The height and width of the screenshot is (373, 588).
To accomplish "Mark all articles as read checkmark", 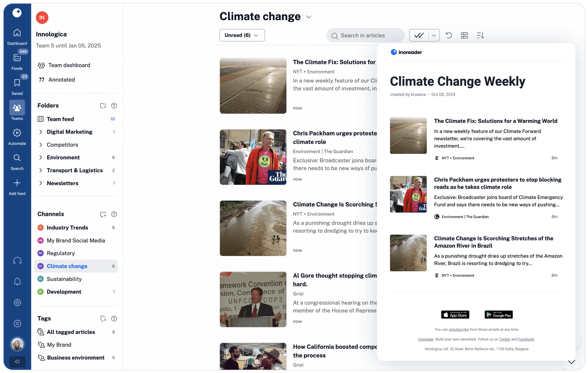I will coord(419,35).
